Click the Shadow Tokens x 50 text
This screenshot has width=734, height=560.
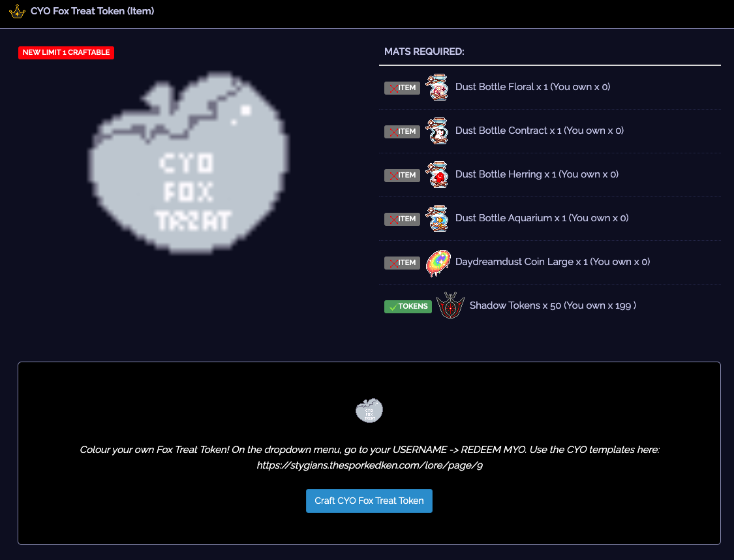coord(515,305)
